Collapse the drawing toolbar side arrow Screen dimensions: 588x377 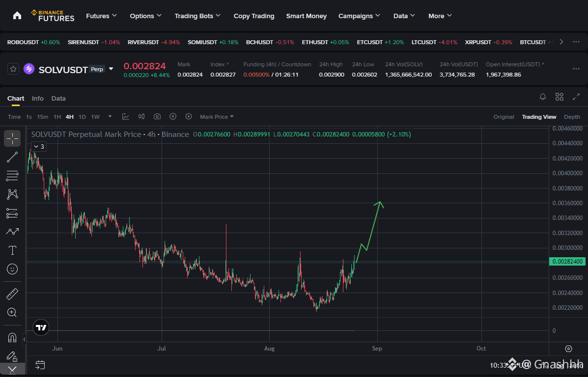[x=24, y=339]
